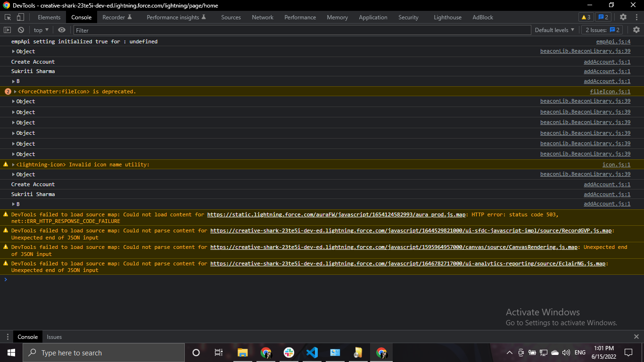Show the console sidebar panel icon
The image size is (644, 362).
tap(7, 30)
